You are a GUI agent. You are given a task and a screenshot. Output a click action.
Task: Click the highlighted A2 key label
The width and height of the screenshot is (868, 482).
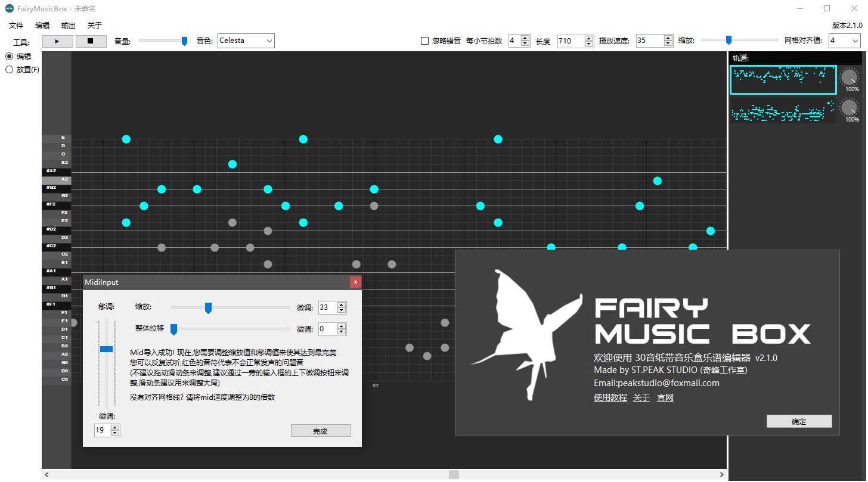pyautogui.click(x=57, y=179)
